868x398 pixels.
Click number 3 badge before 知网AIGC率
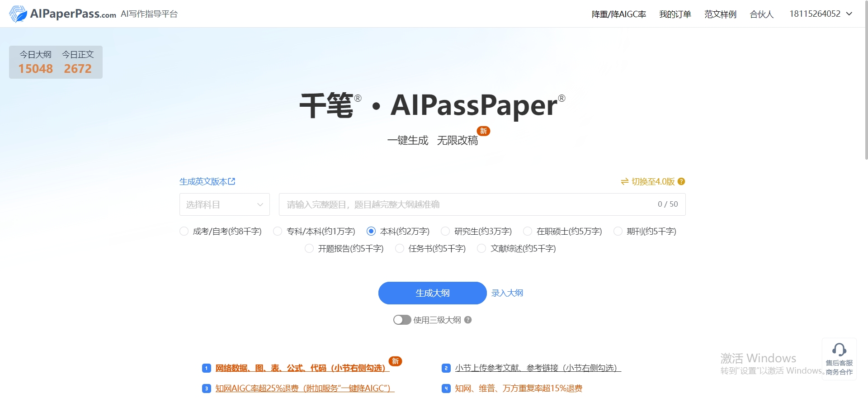click(x=206, y=389)
